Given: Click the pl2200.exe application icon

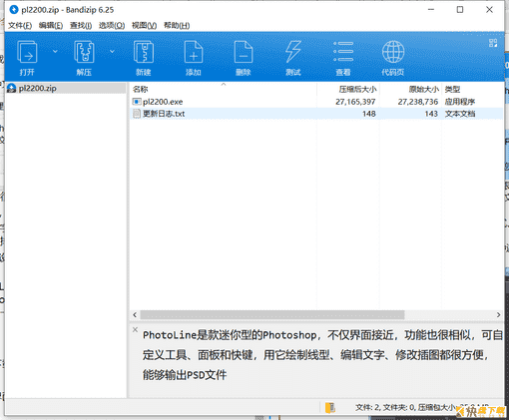Looking at the screenshot, I should point(137,102).
